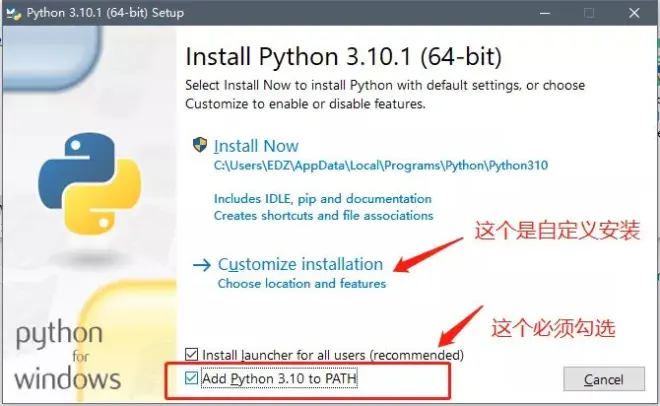Click 'Includes IDLE, pip and documentation' text
Image resolution: width=660 pixels, height=406 pixels.
click(323, 199)
